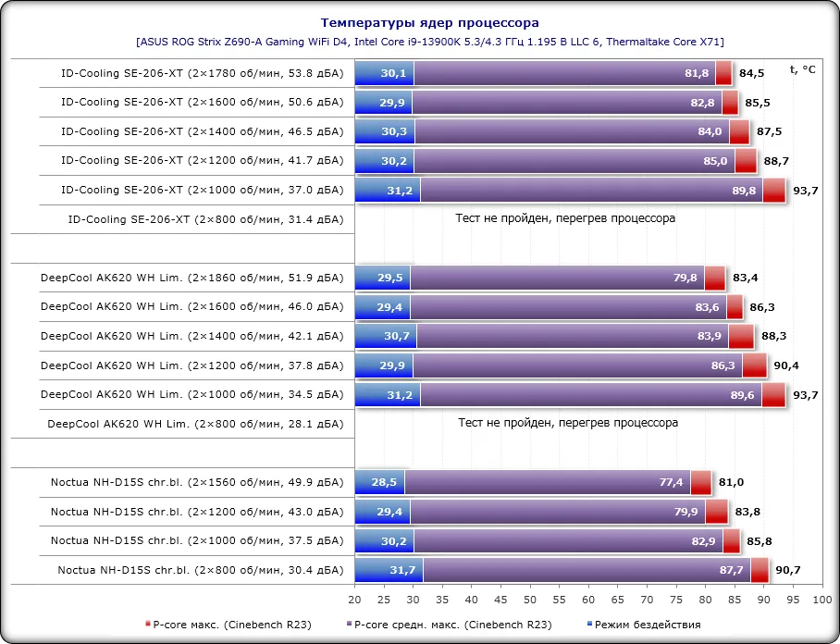
Task: Click the max value 85,8
Action: pos(760,541)
